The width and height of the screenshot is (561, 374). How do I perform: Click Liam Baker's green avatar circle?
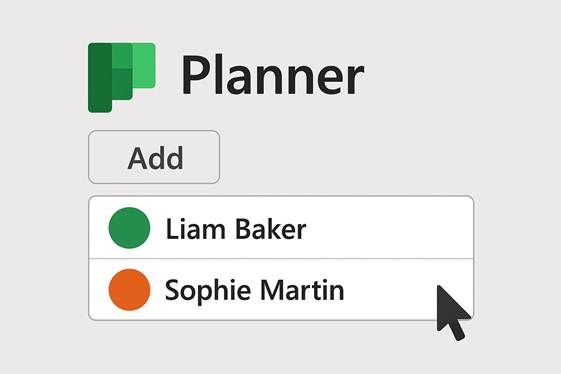pos(129,228)
